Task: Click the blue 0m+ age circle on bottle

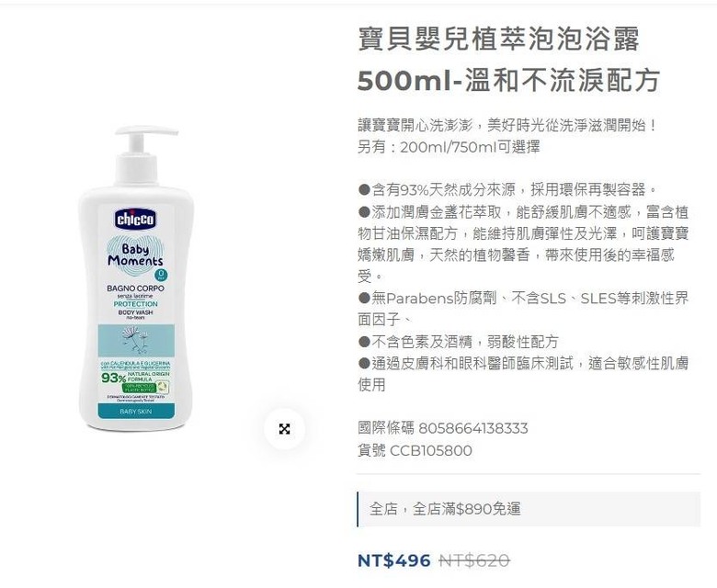Action: click(x=161, y=274)
